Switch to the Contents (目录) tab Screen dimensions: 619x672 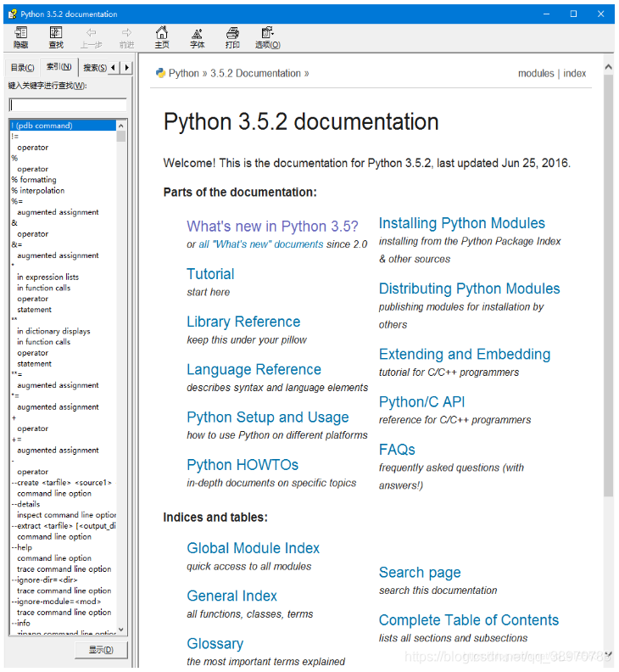[x=22, y=68]
